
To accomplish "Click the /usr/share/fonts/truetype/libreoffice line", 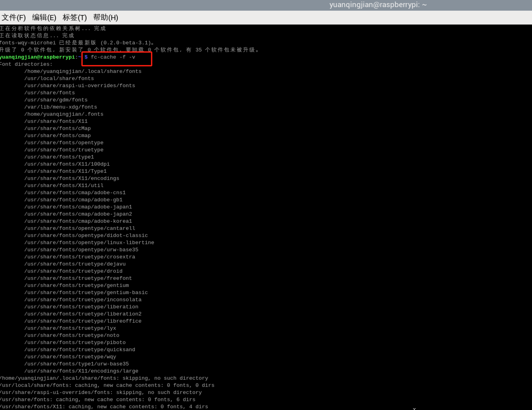I will point(83,321).
